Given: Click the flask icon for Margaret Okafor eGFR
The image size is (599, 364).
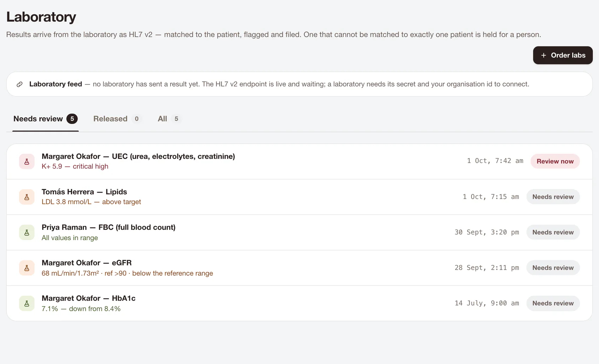Looking at the screenshot, I should click(27, 268).
